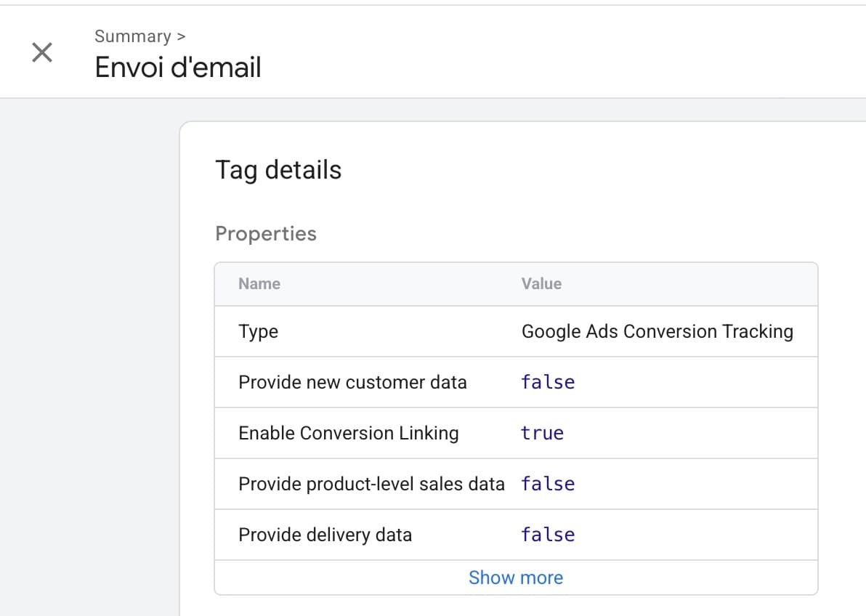Select the true value for Enable Conversion Linking
The height and width of the screenshot is (616, 866).
click(x=543, y=433)
